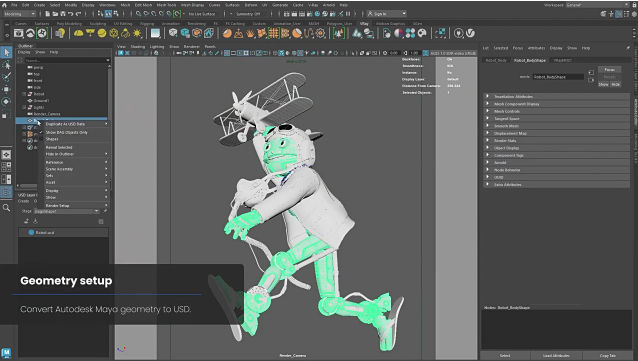Click the color sphere material shelf icon
Screen dimensions: 638x361
pos(398,33)
